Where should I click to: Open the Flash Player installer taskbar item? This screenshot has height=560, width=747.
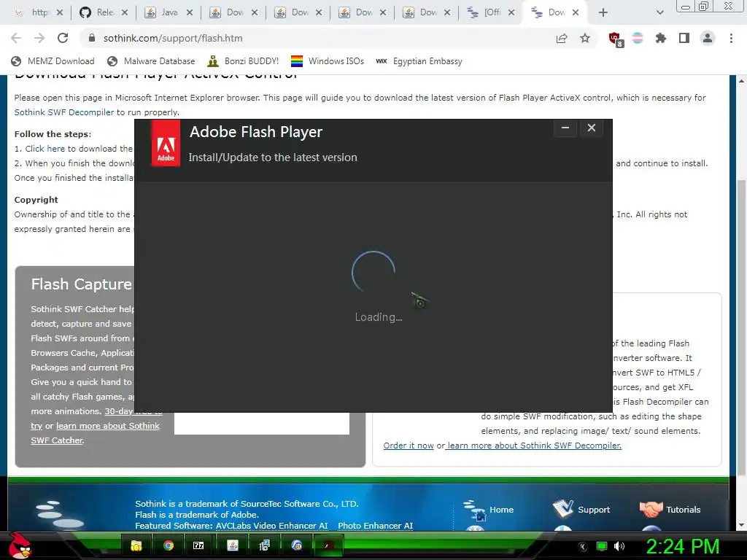328,545
